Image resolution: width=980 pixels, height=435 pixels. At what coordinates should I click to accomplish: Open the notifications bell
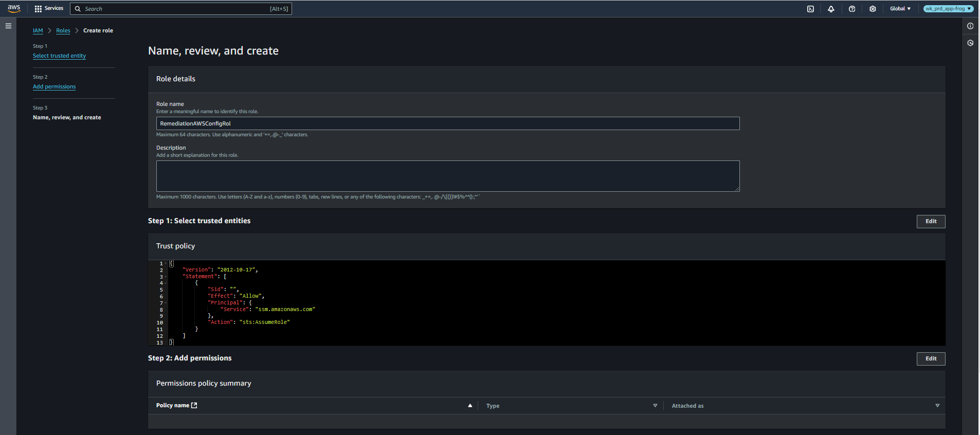coord(831,9)
